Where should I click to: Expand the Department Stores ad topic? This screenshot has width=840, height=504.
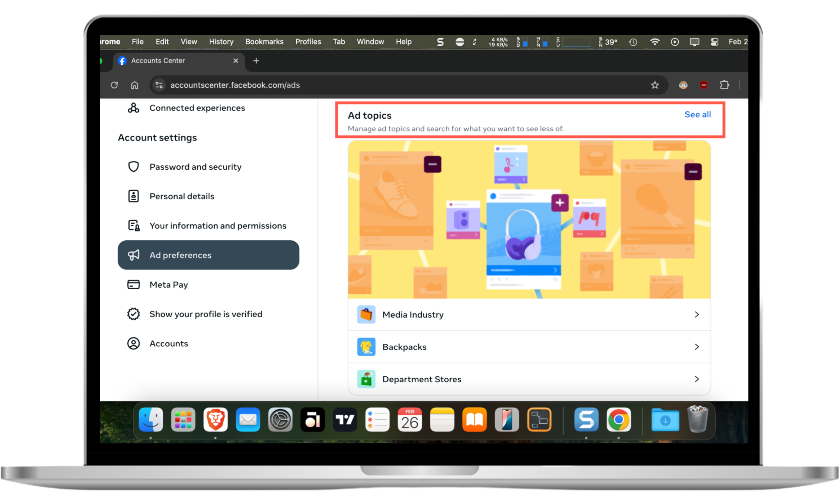tap(529, 379)
